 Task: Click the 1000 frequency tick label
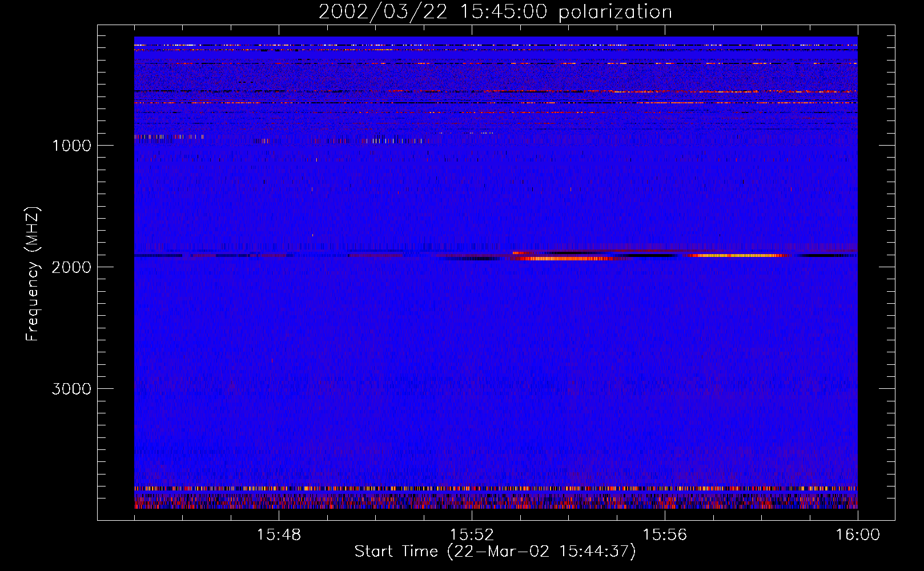71,146
